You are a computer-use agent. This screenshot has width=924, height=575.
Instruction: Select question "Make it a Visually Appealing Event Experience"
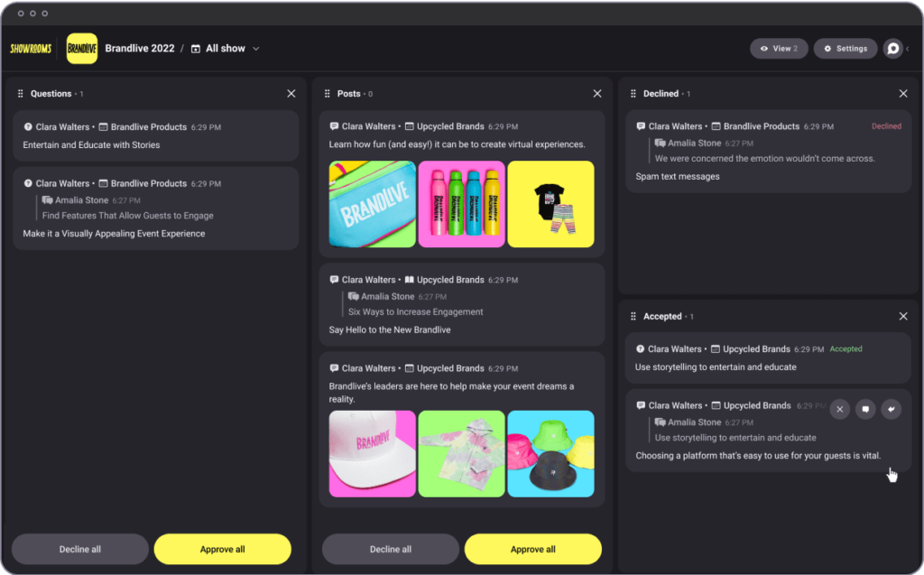pos(115,234)
